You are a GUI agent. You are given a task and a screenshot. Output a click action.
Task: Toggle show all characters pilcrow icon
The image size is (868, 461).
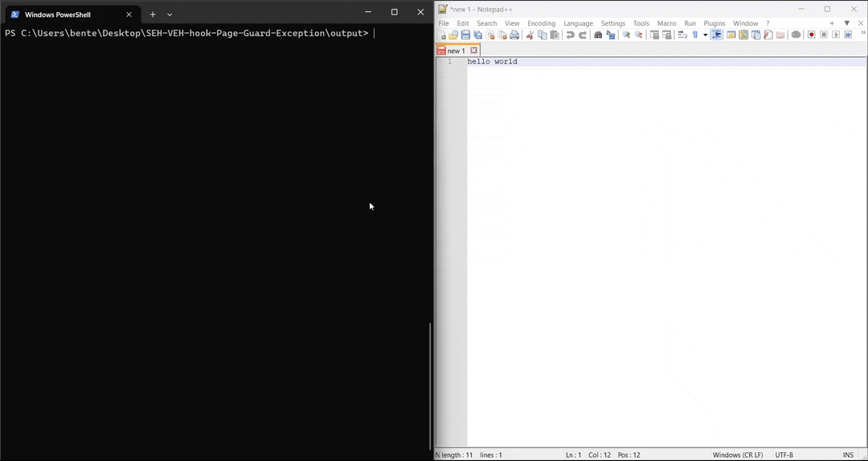click(694, 35)
